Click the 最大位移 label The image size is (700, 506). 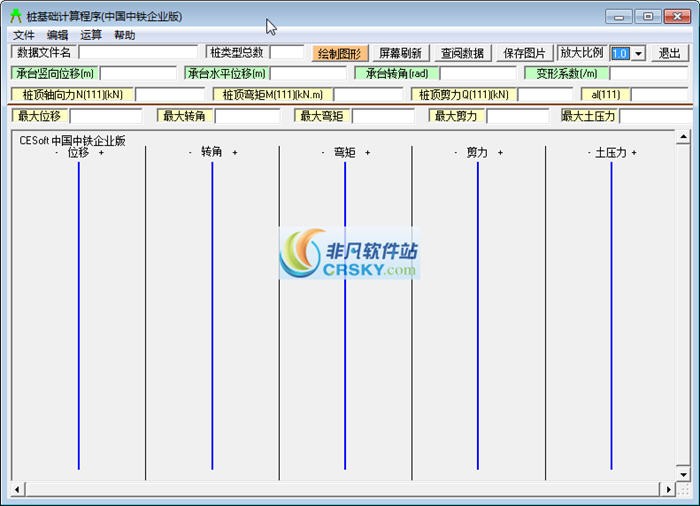(39, 116)
